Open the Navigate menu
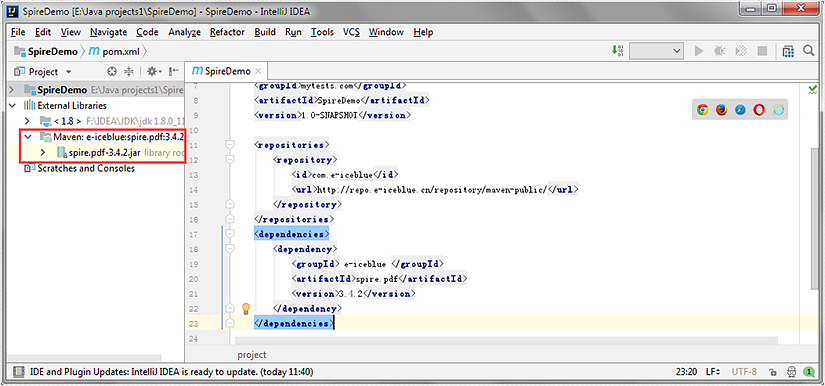This screenshot has height=386, width=825. [x=108, y=32]
